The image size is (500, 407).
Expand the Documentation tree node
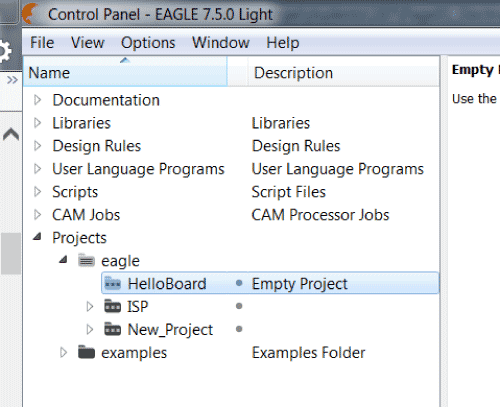[x=38, y=100]
